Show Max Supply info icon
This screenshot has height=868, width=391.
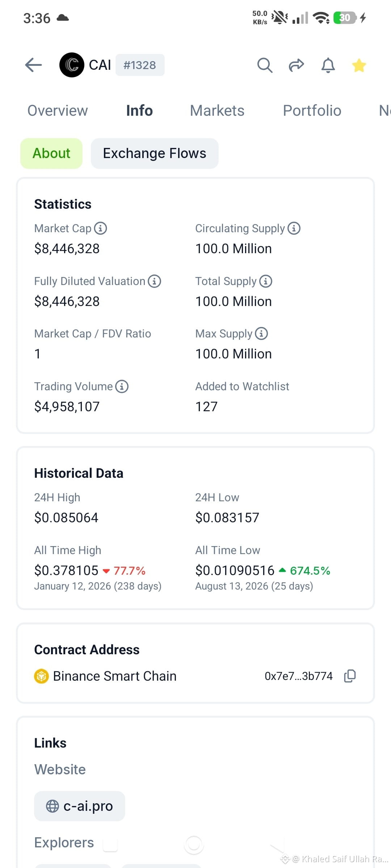tap(261, 333)
